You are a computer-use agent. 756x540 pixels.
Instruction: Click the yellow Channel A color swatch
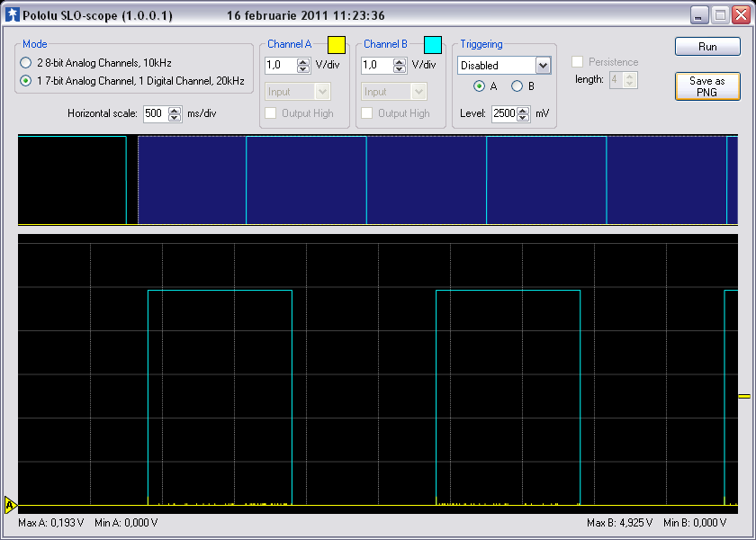(337, 45)
